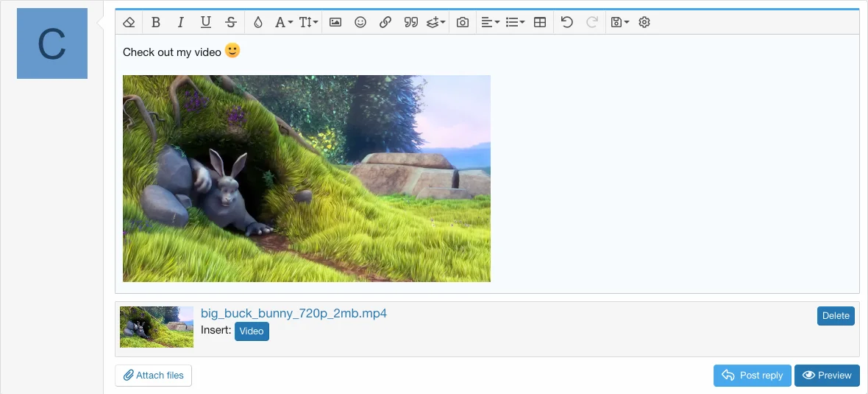This screenshot has height=394, width=868.
Task: Click the user avatar letter C
Action: [52, 43]
